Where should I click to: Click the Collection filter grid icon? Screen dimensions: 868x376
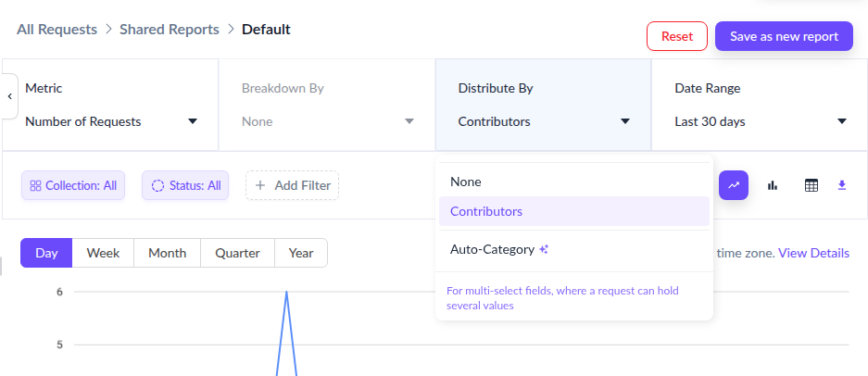(x=35, y=185)
